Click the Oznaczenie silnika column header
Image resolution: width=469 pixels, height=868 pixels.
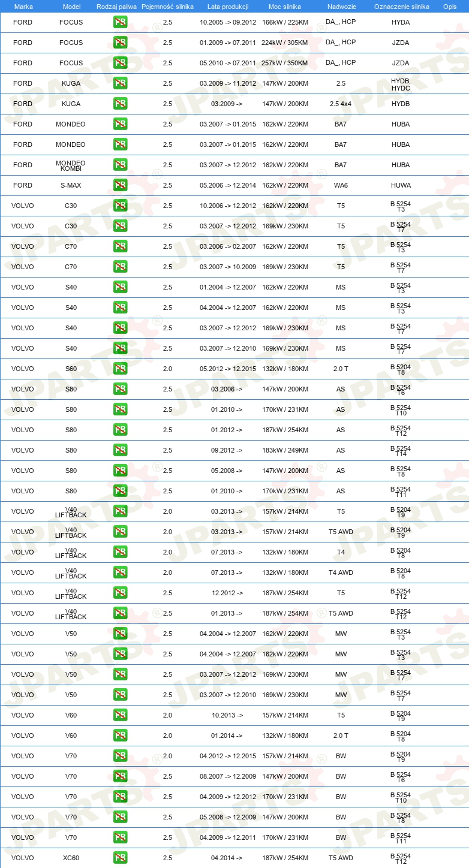point(401,7)
